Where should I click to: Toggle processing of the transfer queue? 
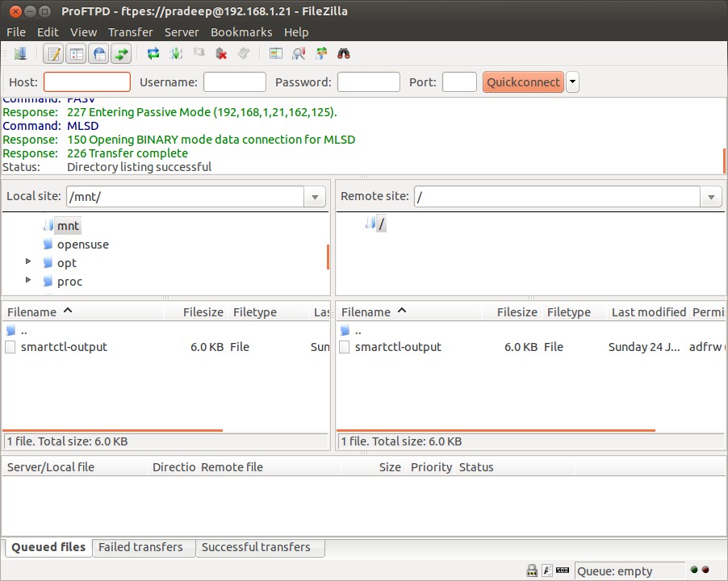click(x=176, y=54)
